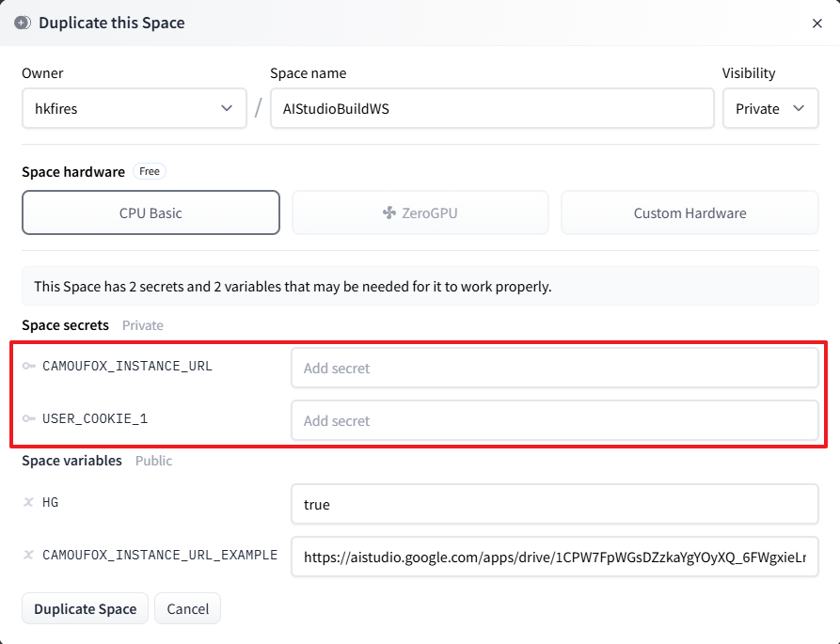Click the Space name field AIStudioBuildWS
The width and height of the screenshot is (840, 644).
(x=492, y=108)
